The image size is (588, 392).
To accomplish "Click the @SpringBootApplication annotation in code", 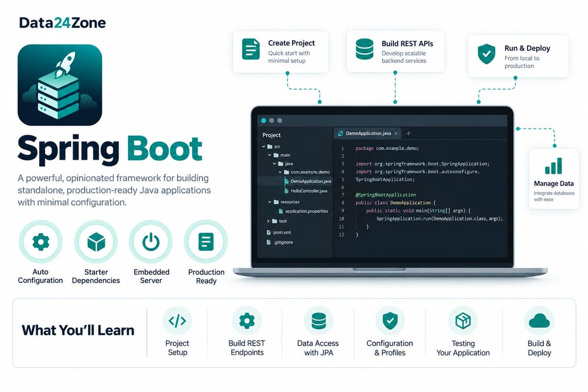I will (386, 195).
